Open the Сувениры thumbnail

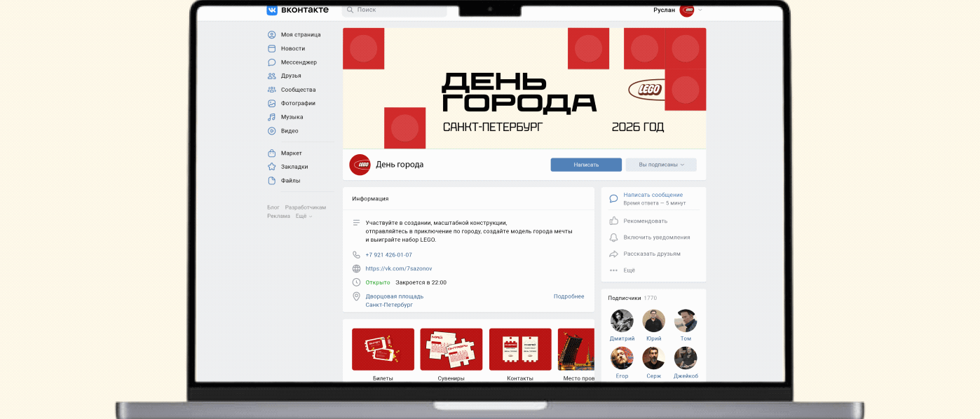451,349
